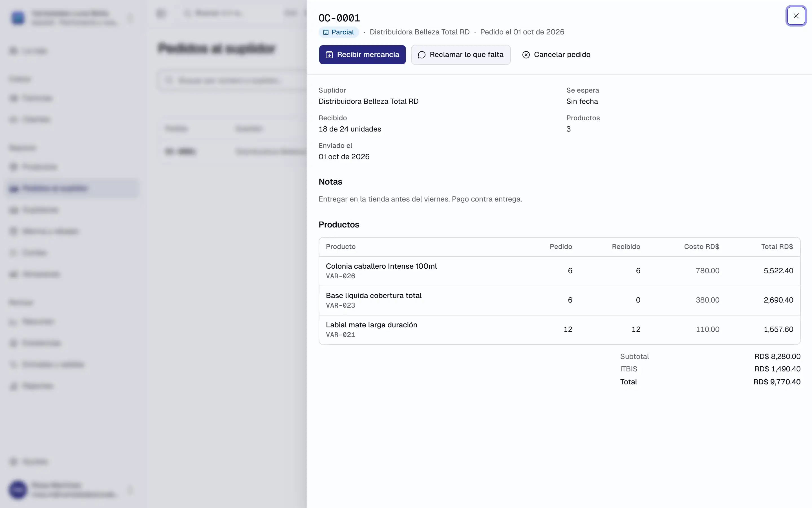Viewport: 812px width, 508px height.
Task: Click the Parcial badge icon
Action: point(326,32)
